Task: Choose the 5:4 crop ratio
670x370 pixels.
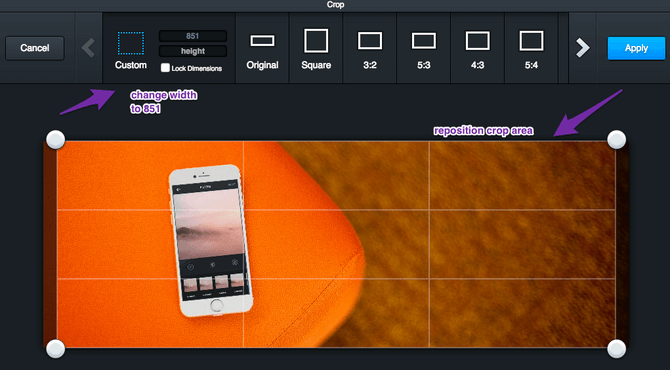Action: 532,41
